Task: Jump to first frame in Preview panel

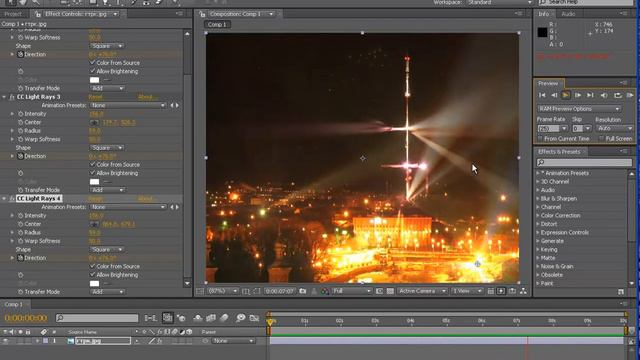Action: [542, 95]
